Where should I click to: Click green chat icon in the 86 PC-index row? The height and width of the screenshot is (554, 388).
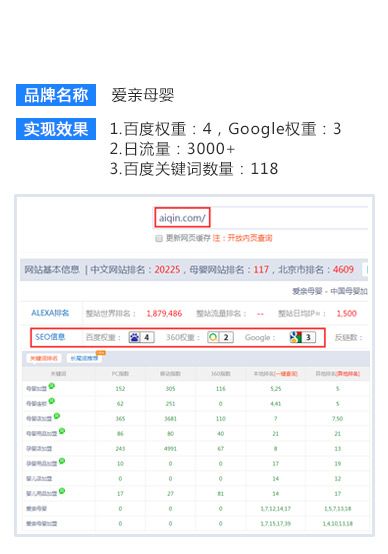coord(62,431)
